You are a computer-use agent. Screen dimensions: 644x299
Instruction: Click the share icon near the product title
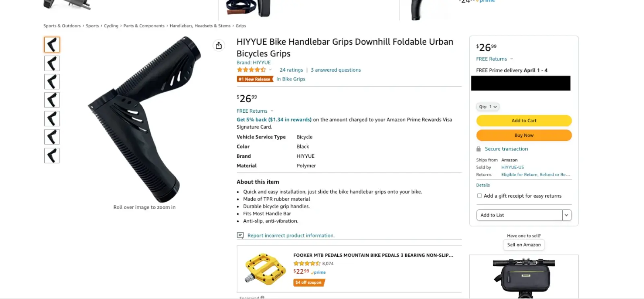point(219,45)
